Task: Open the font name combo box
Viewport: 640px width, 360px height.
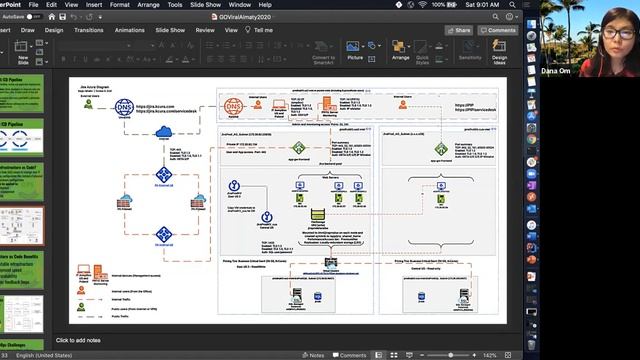Action: pyautogui.click(x=94, y=45)
